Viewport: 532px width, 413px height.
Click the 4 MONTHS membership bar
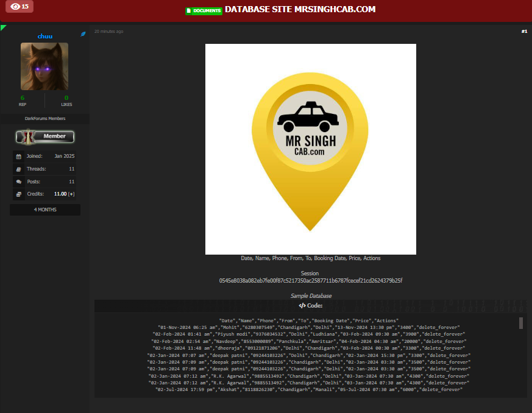point(45,210)
